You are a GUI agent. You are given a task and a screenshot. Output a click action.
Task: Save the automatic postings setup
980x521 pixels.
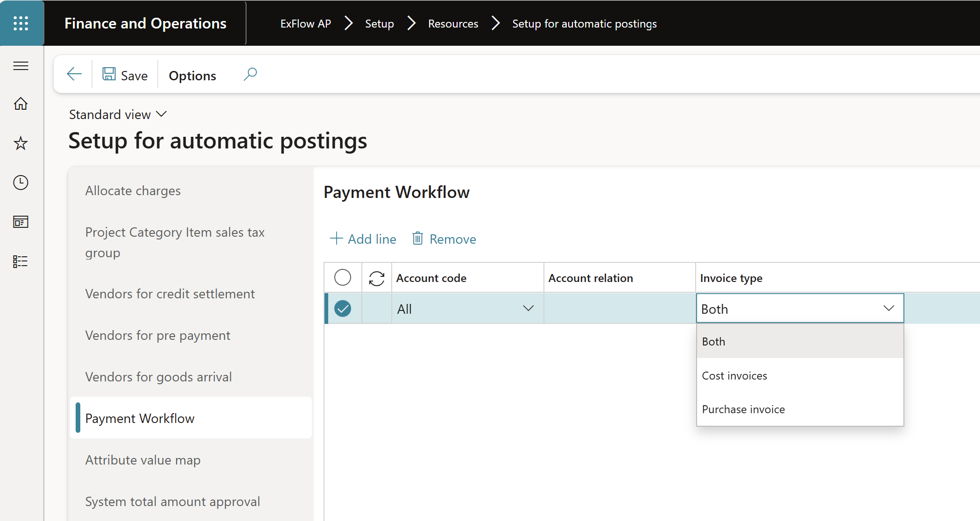click(x=125, y=75)
